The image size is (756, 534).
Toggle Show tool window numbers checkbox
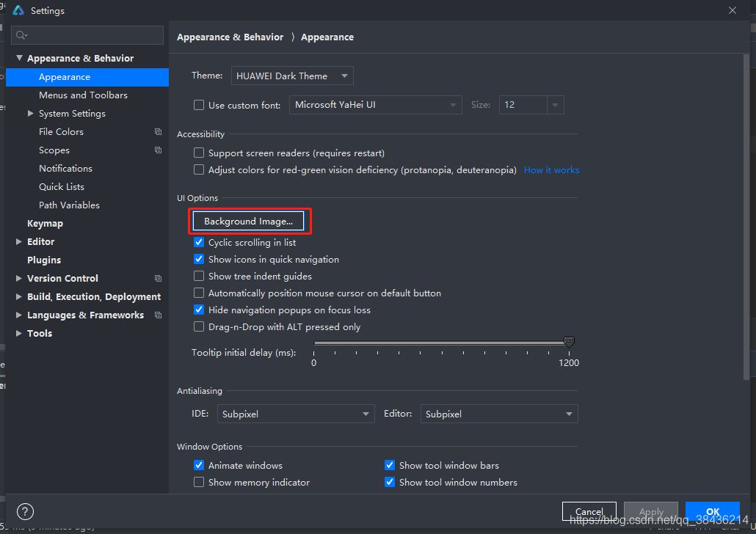[390, 482]
